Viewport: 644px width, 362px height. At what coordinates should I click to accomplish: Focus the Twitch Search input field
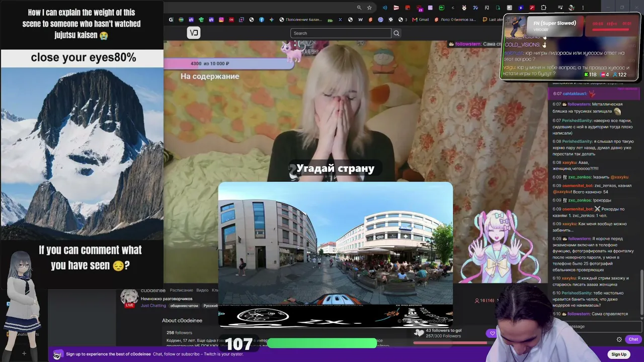tap(341, 33)
